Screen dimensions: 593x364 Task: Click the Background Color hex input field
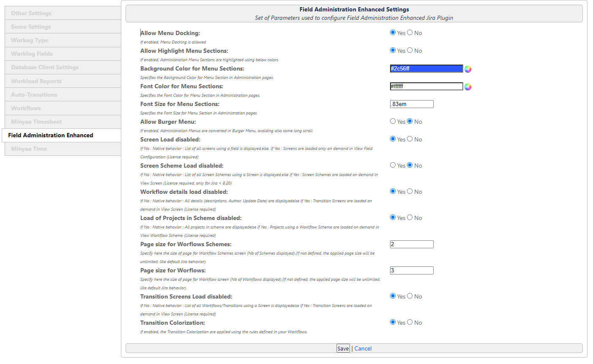pyautogui.click(x=426, y=69)
